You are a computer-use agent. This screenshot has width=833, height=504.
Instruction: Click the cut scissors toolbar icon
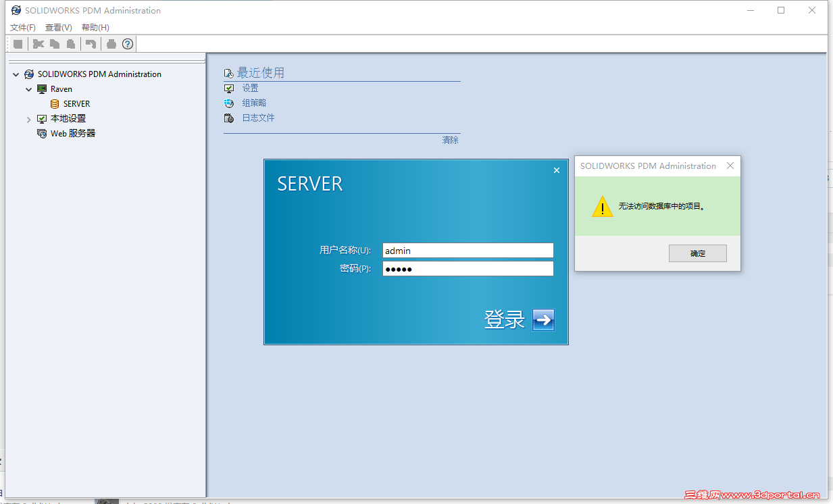[x=38, y=44]
